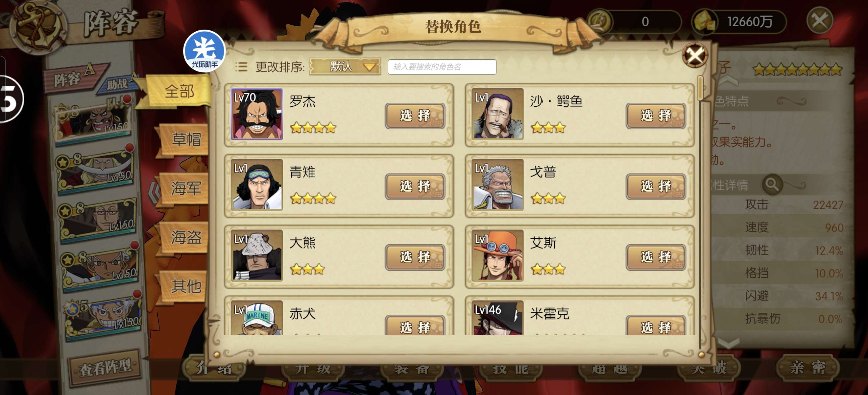Open the 默认 sort order dropdown

[x=345, y=66]
